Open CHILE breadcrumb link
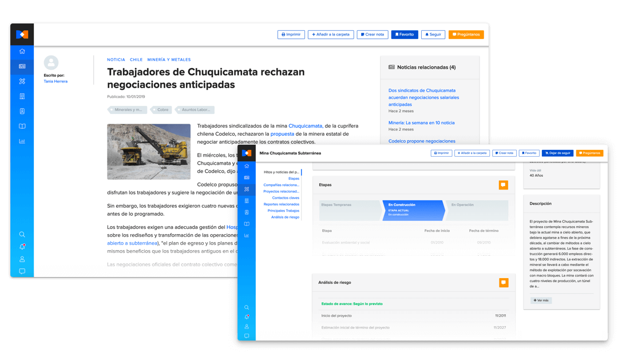 tap(136, 60)
